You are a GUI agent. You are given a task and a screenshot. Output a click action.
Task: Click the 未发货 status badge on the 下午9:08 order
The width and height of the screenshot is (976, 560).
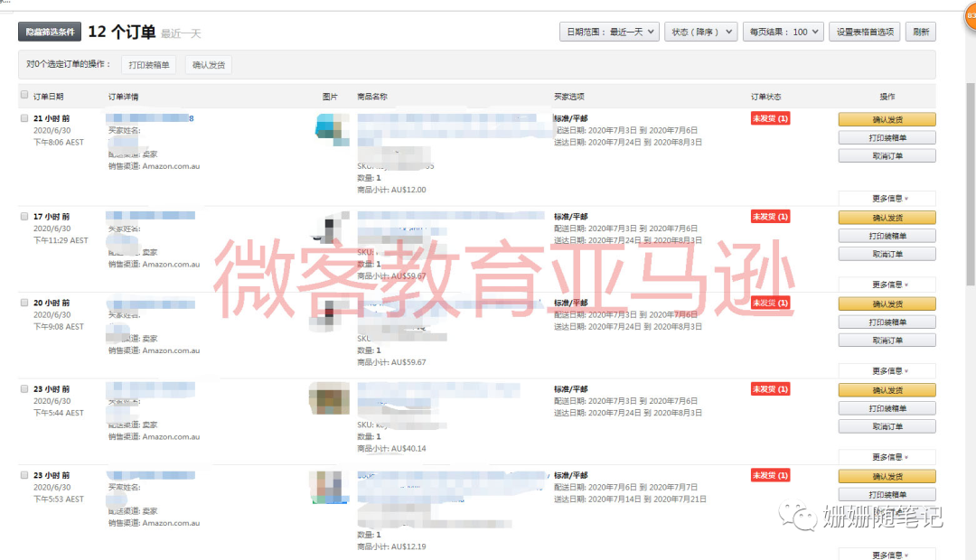pos(770,303)
